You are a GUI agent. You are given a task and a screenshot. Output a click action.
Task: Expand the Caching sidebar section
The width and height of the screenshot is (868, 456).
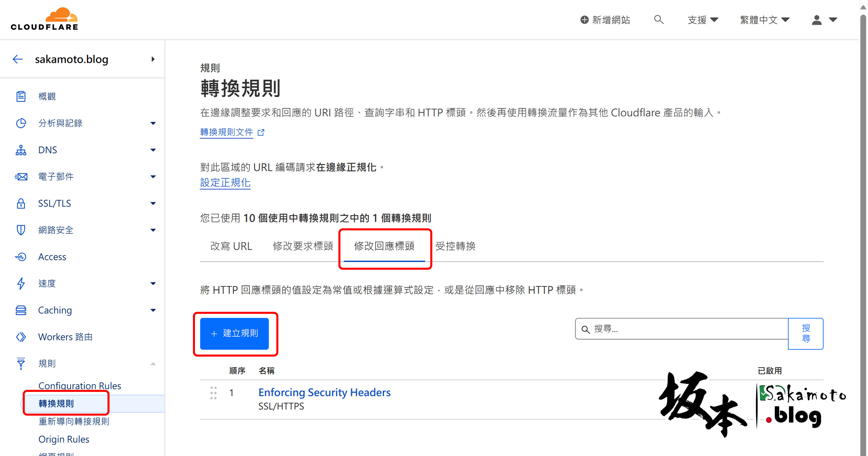click(x=153, y=310)
